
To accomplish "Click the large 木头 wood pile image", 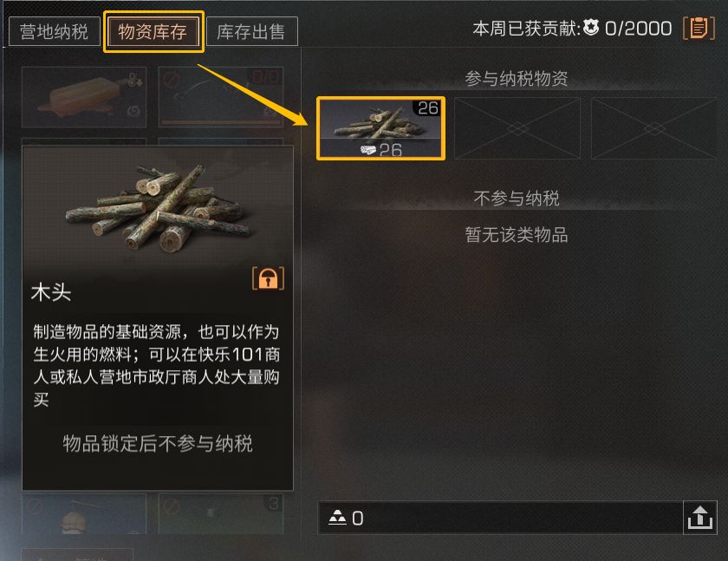I will (x=158, y=207).
